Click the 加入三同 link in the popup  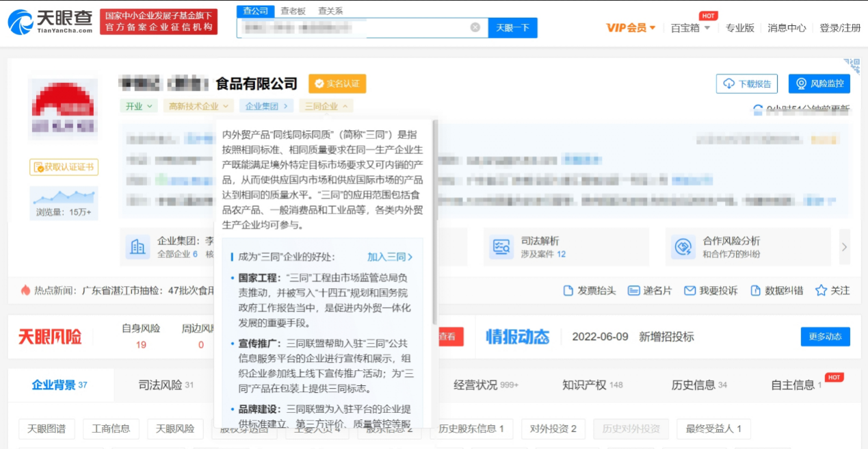tap(390, 257)
